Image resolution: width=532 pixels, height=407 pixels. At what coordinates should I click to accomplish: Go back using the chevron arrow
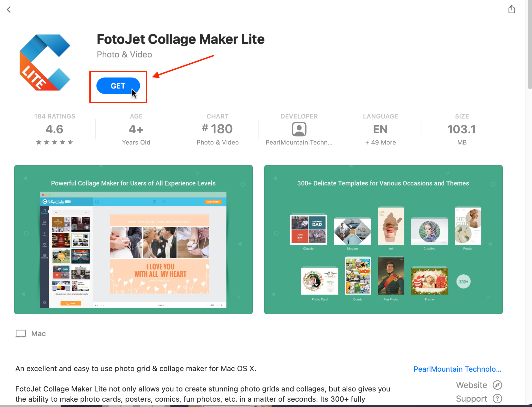click(9, 10)
